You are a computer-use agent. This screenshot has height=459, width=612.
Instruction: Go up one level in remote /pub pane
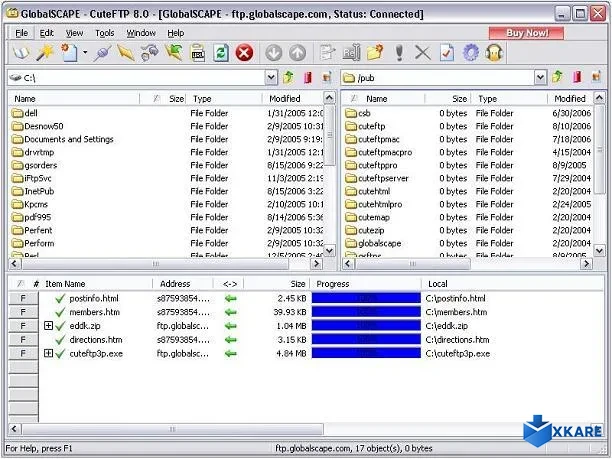click(557, 77)
